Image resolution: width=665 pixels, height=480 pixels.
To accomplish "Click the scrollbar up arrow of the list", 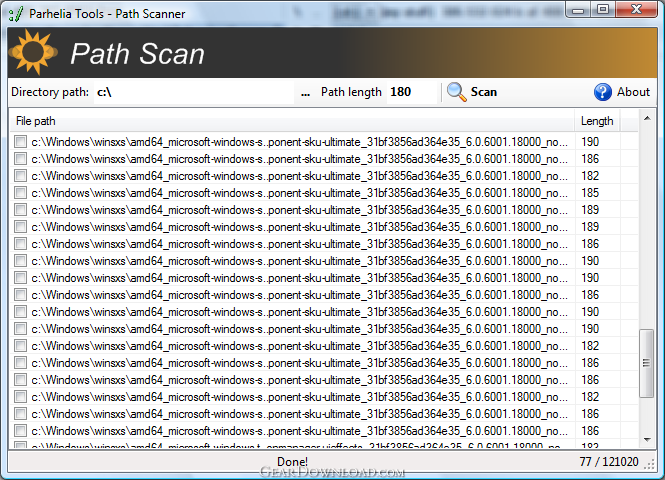I will (x=647, y=118).
